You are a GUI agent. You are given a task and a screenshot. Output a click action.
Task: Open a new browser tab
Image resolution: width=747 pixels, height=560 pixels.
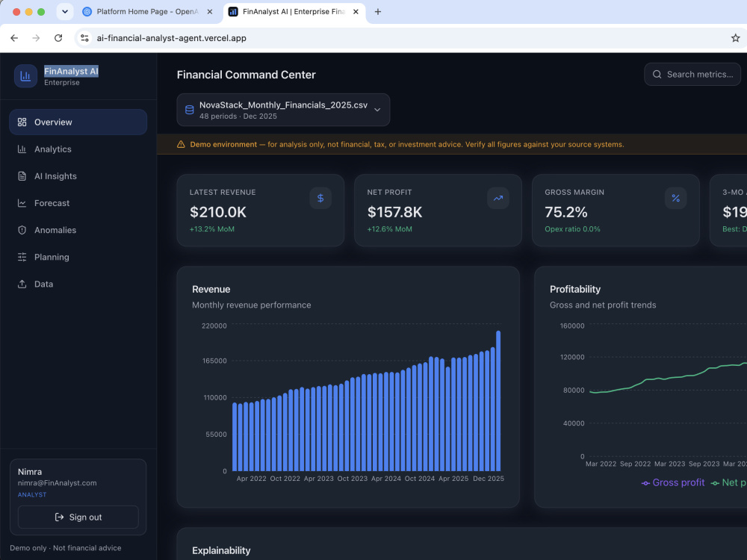378,12
